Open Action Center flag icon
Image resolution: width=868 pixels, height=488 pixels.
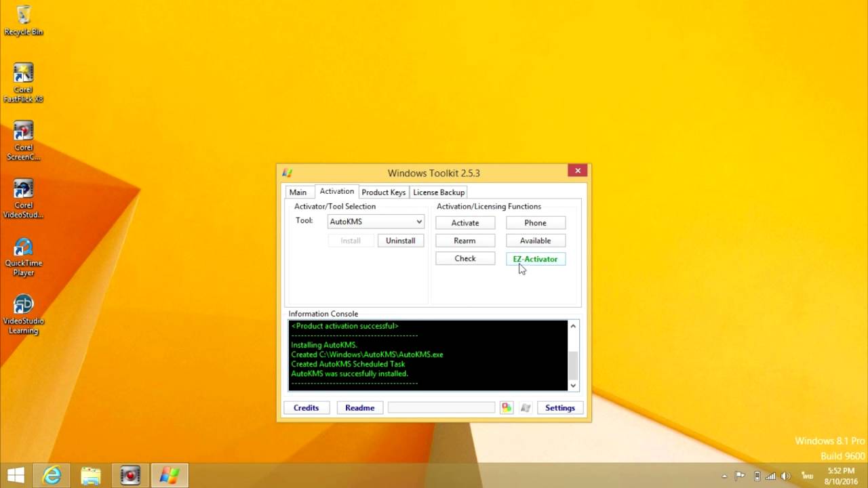tap(741, 476)
